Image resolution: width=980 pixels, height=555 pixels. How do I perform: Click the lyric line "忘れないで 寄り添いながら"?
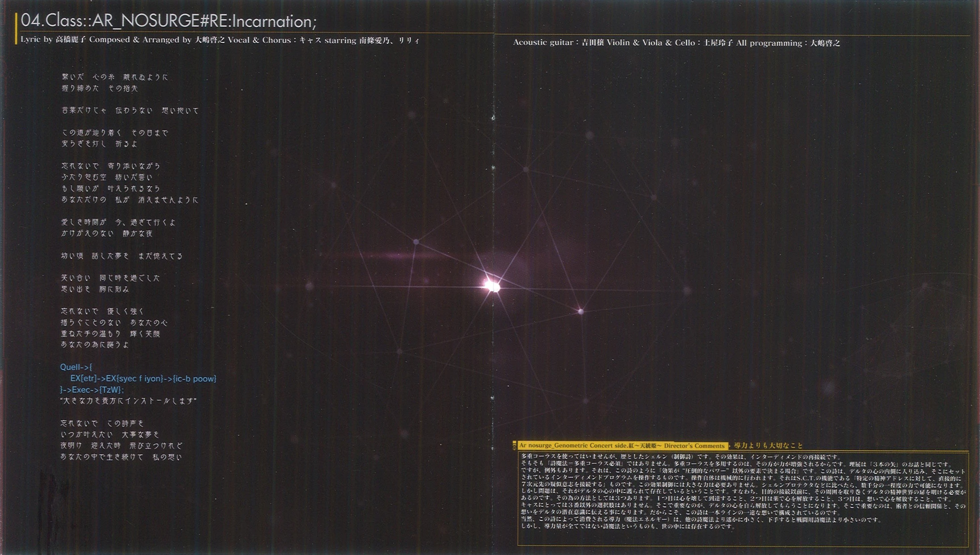coord(111,166)
